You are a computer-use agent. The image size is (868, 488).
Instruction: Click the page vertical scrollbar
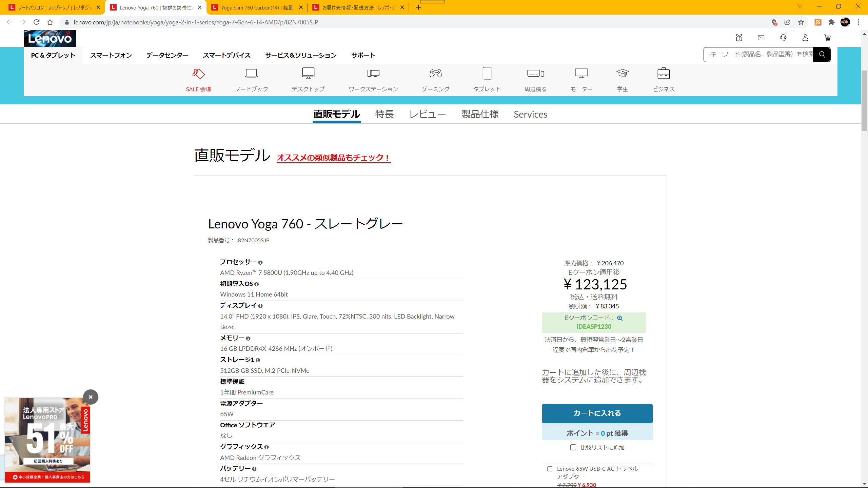[864, 100]
